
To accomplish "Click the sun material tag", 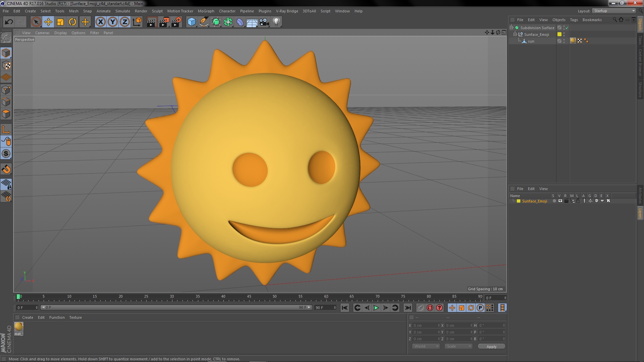I will 573,41.
